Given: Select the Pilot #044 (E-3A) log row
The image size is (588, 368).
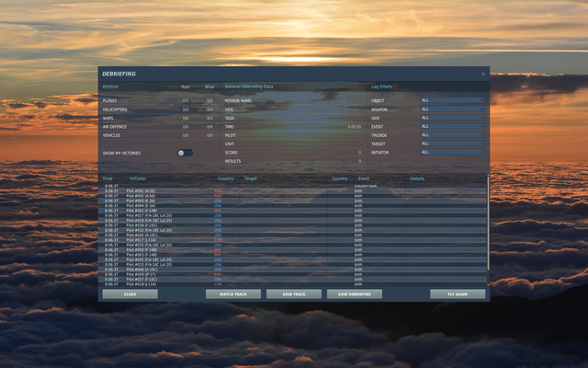Looking at the screenshot, I should (292, 206).
